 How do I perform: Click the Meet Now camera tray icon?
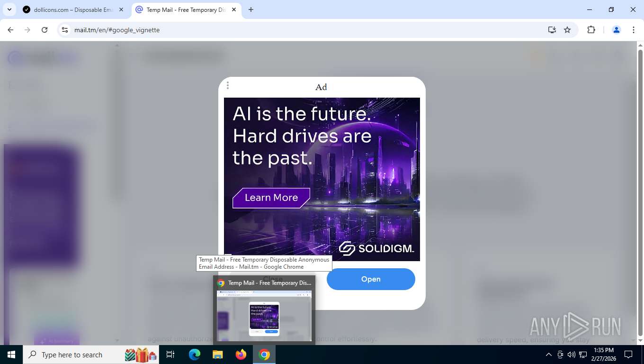tap(560, 355)
